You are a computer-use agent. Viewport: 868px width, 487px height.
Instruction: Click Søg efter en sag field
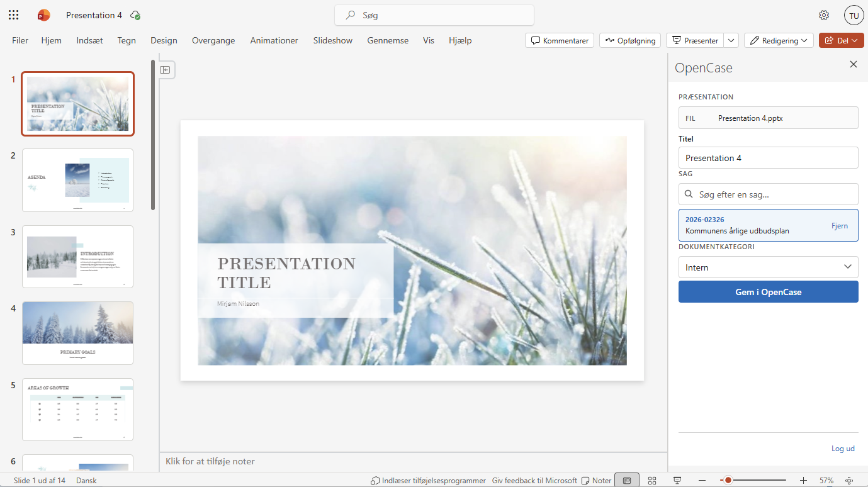[x=768, y=194]
